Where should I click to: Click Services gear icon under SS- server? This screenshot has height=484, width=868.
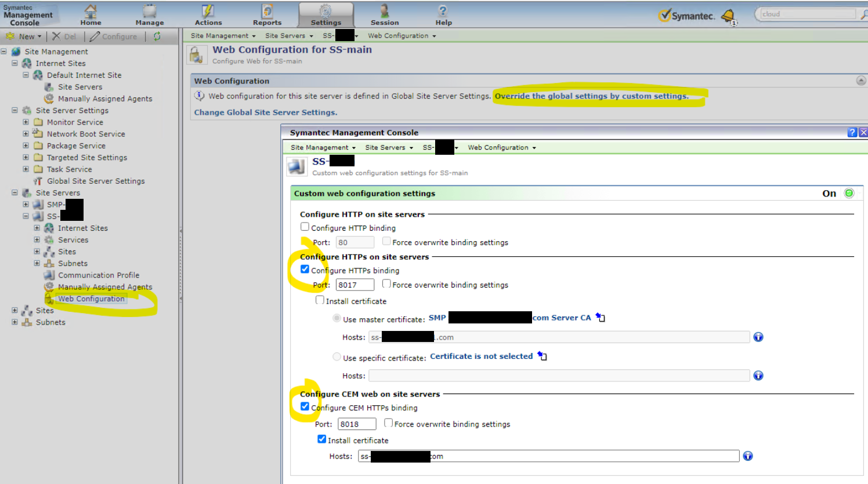pos(49,240)
